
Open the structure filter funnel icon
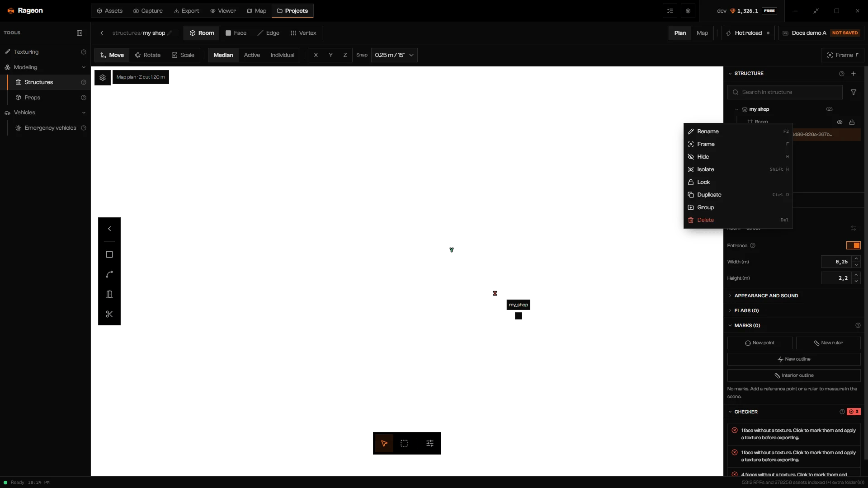[x=854, y=92]
